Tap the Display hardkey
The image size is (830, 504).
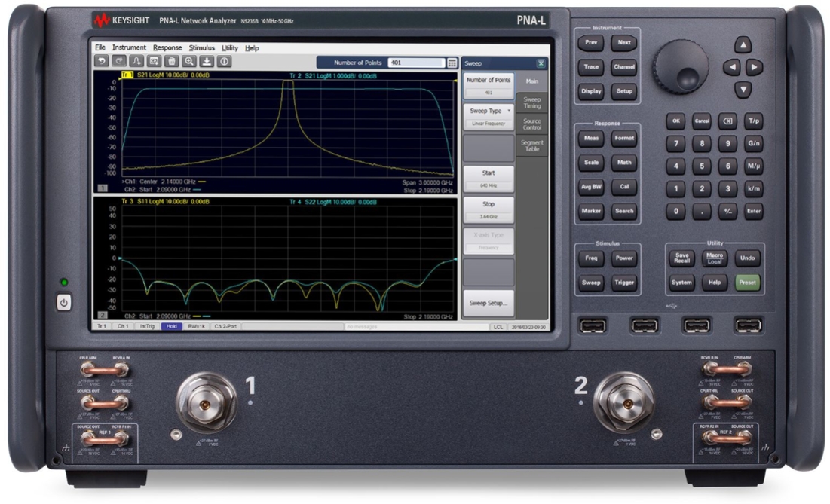591,91
